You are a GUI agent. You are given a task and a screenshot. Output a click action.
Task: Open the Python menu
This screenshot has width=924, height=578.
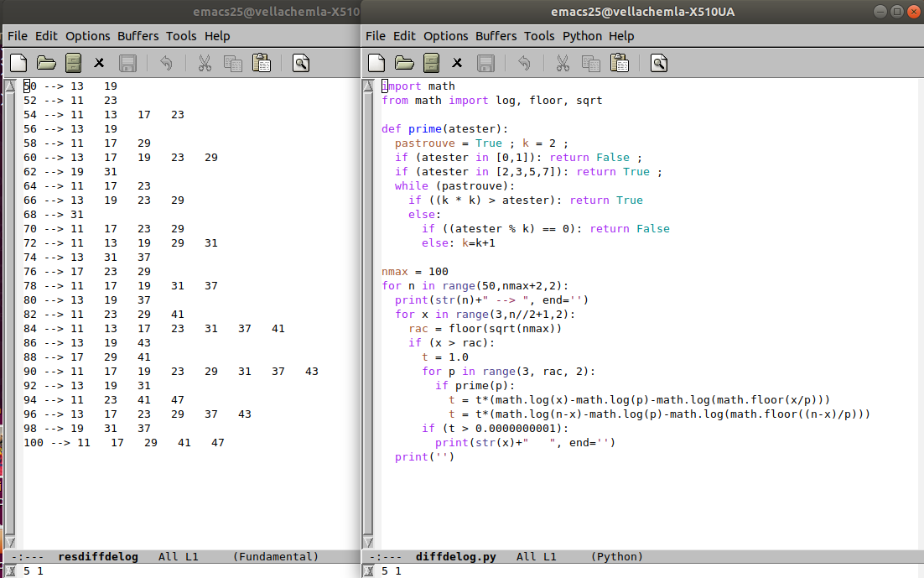click(x=582, y=36)
